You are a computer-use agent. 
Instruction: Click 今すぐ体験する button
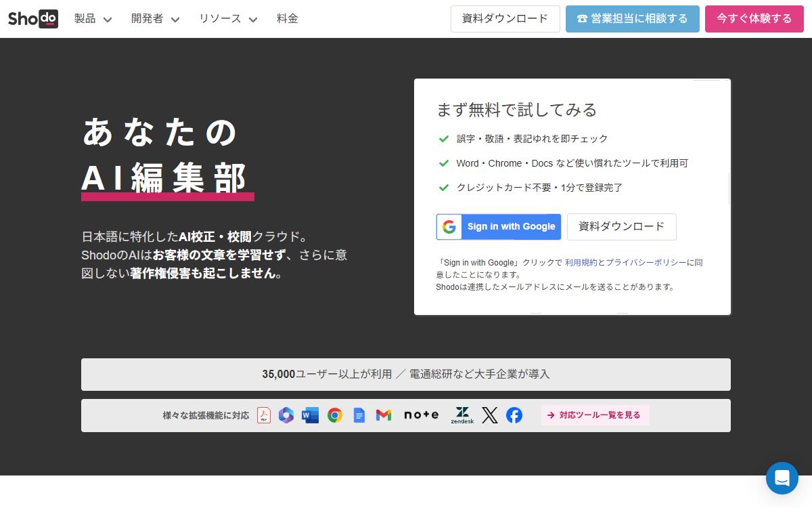754,19
